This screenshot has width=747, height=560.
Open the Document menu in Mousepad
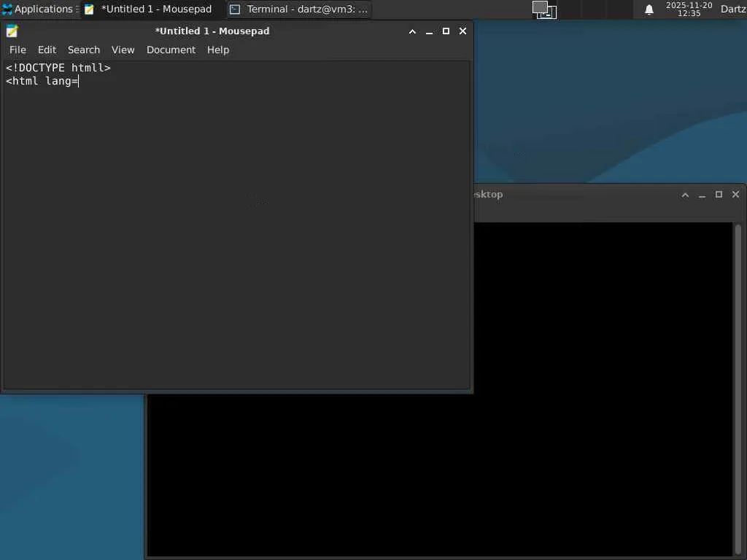coord(171,50)
